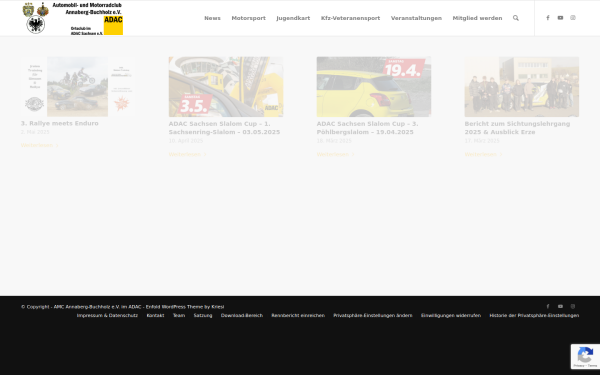600x375 pixels.
Task: Open Download-Bereich footer link
Action: coord(242,315)
